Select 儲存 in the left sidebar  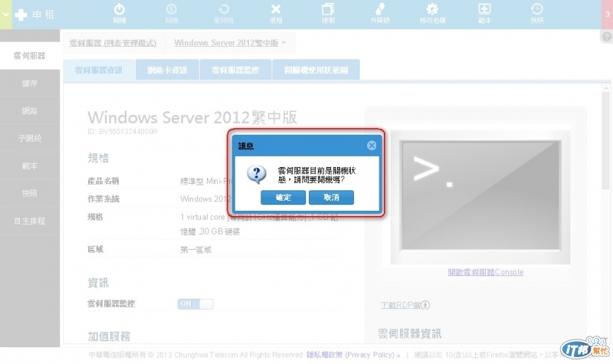(x=30, y=84)
